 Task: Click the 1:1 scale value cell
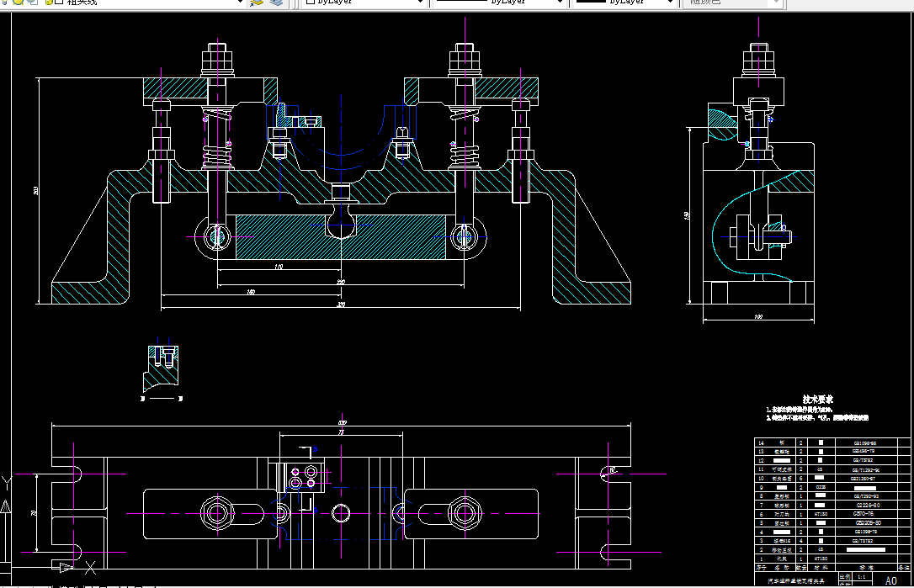click(x=862, y=577)
